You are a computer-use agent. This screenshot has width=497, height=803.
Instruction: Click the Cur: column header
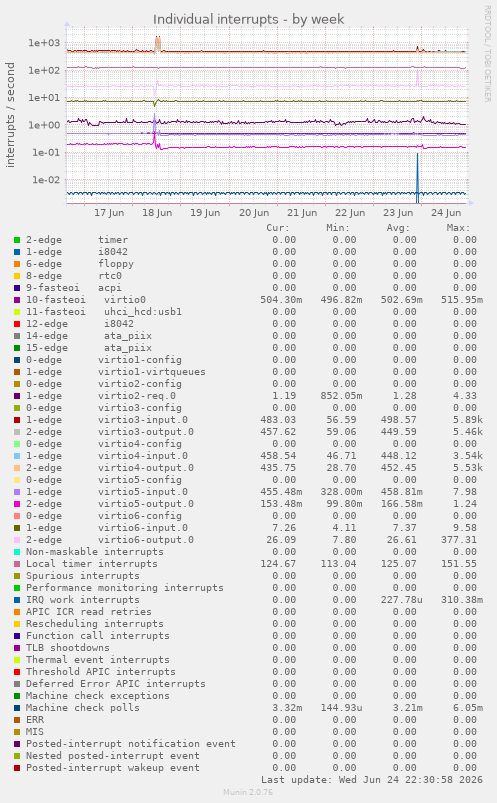(278, 228)
